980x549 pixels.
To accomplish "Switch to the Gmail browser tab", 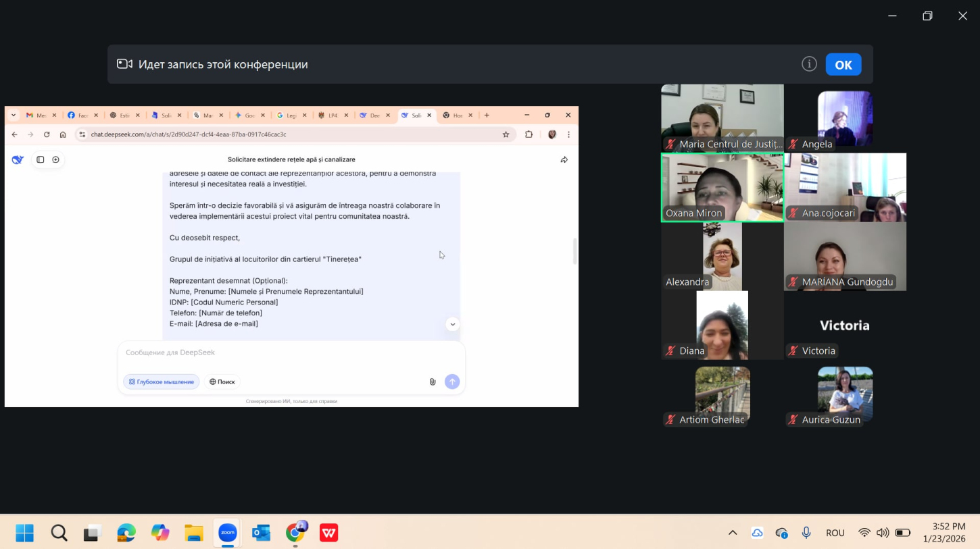I will [35, 115].
